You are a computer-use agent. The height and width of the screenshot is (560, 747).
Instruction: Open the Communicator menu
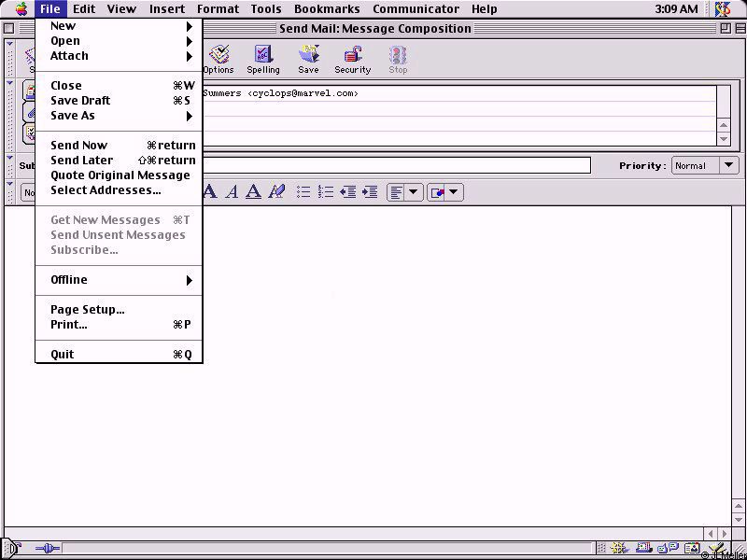point(416,8)
